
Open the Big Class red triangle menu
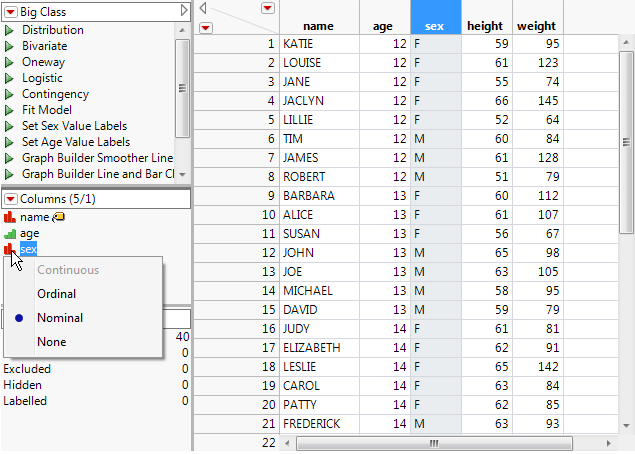(11, 12)
